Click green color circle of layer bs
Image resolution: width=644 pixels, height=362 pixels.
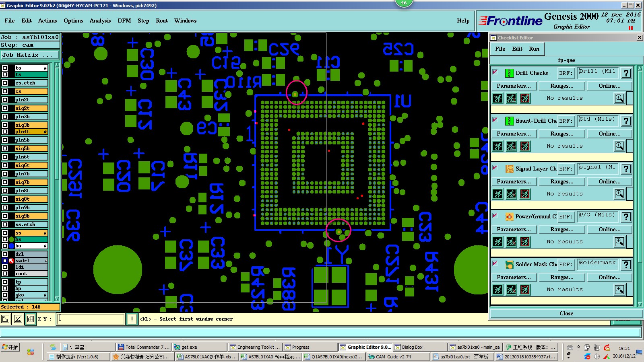pyautogui.click(x=11, y=239)
